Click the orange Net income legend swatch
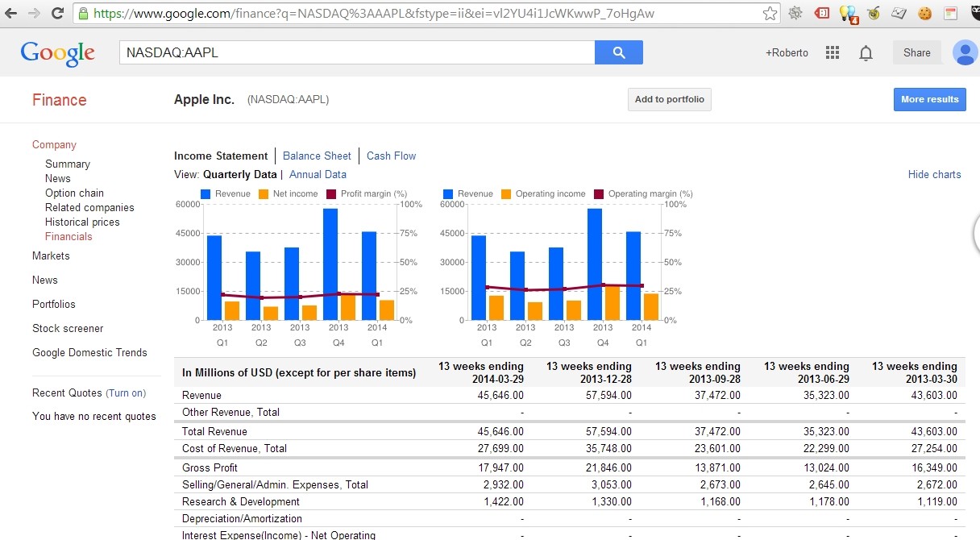 click(x=264, y=194)
